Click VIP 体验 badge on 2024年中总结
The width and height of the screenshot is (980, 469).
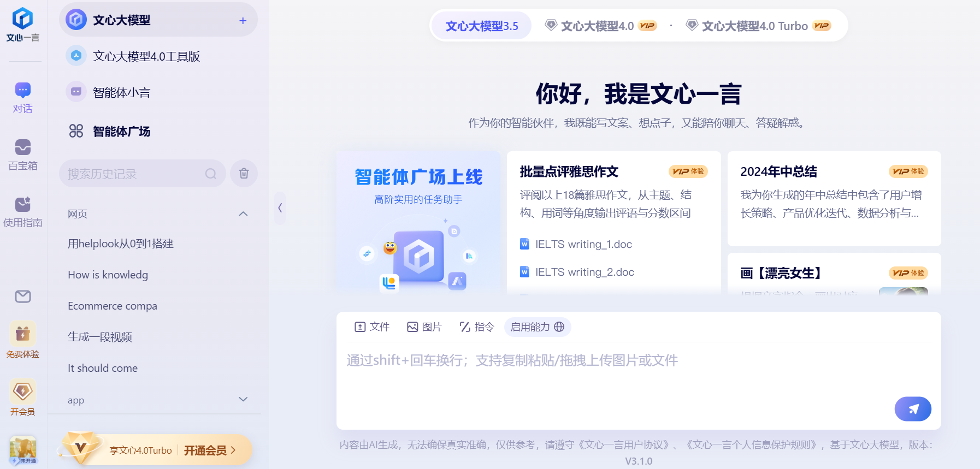908,171
